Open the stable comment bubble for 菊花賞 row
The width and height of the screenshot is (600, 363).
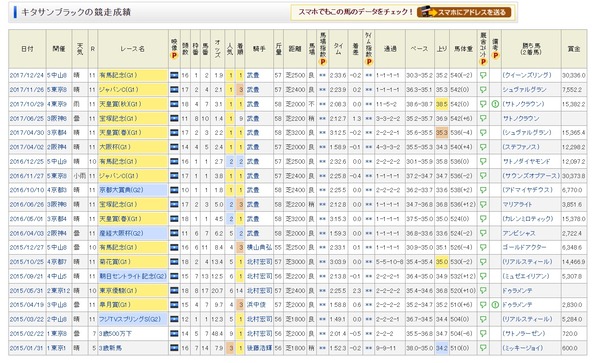[x=483, y=262]
